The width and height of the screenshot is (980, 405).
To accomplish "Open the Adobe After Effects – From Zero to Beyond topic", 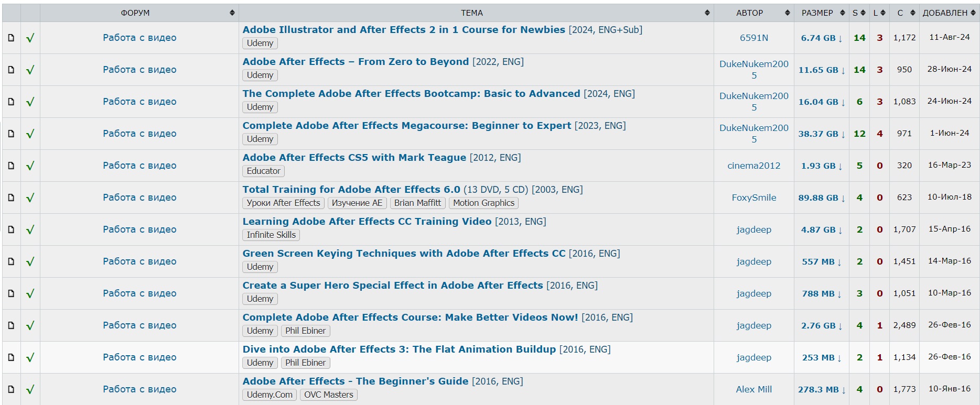I will 356,62.
